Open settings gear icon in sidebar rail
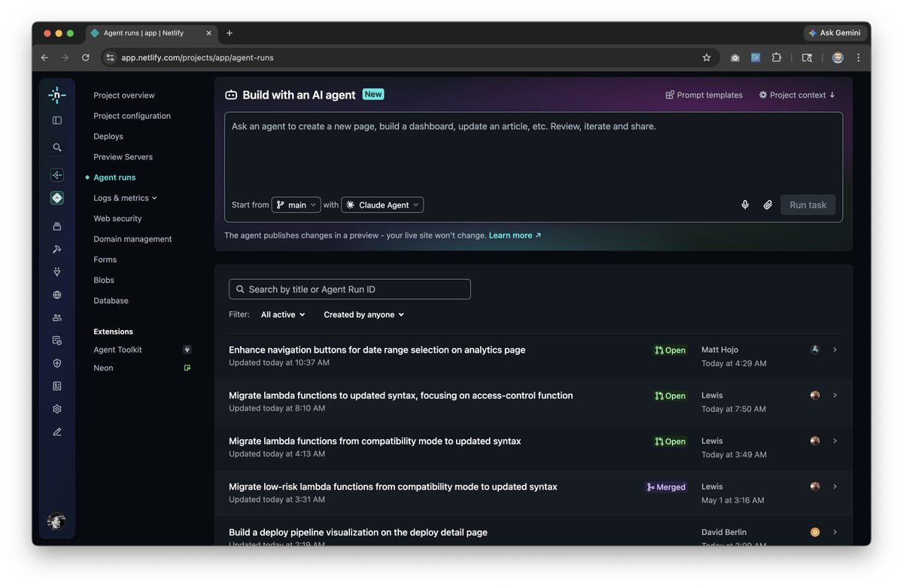The width and height of the screenshot is (903, 588). tap(57, 409)
